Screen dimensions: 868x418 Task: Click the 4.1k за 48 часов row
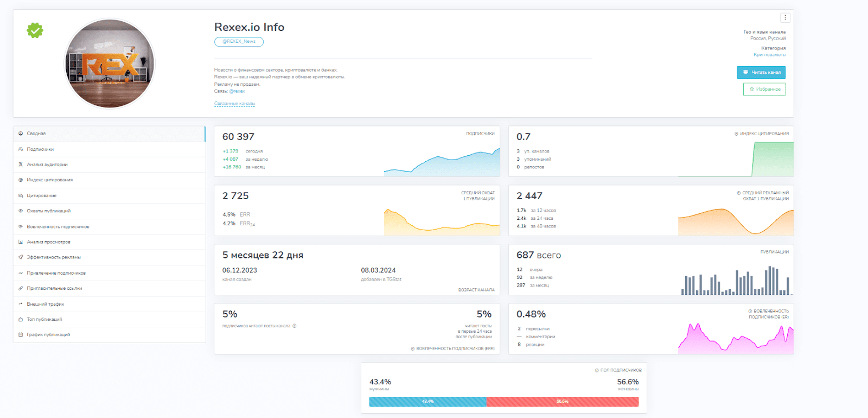[536, 226]
